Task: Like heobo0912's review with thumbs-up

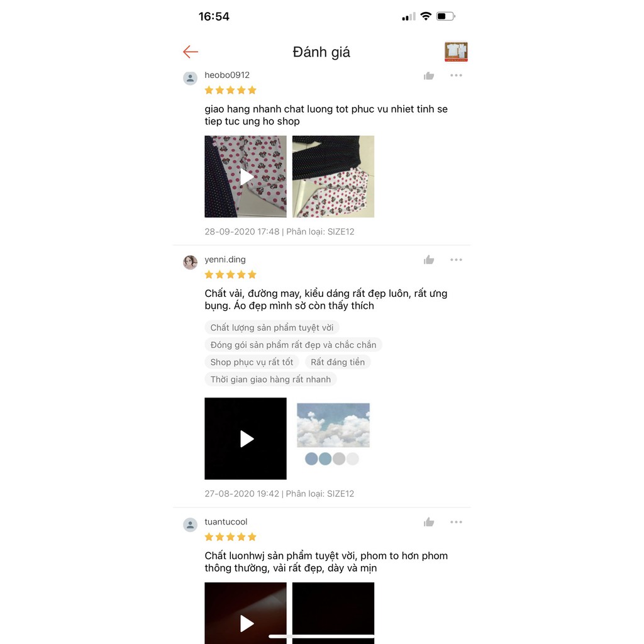Action: 429,75
